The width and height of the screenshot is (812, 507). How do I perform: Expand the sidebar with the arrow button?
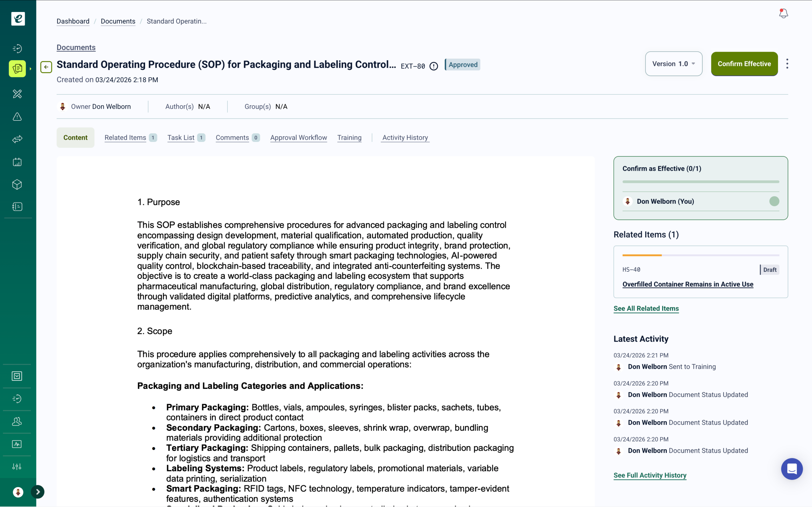tap(38, 491)
